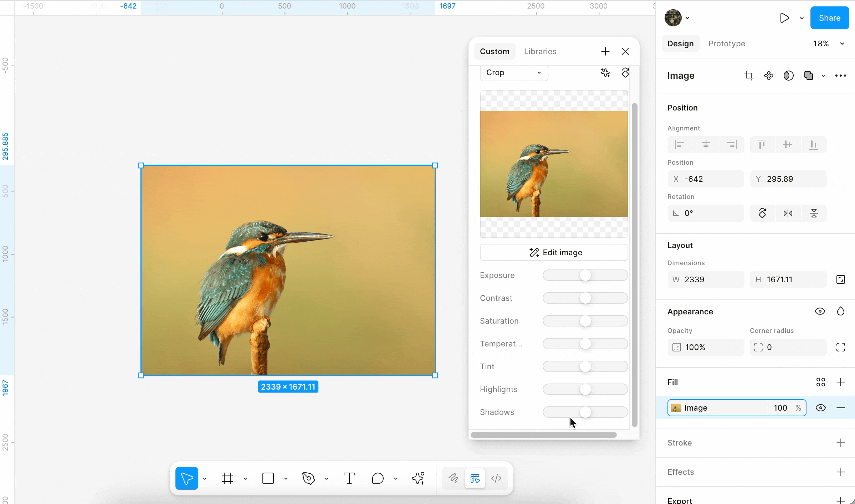The height and width of the screenshot is (504, 855).
Task: Click the Rotate image icon in fill popup
Action: coord(625,73)
